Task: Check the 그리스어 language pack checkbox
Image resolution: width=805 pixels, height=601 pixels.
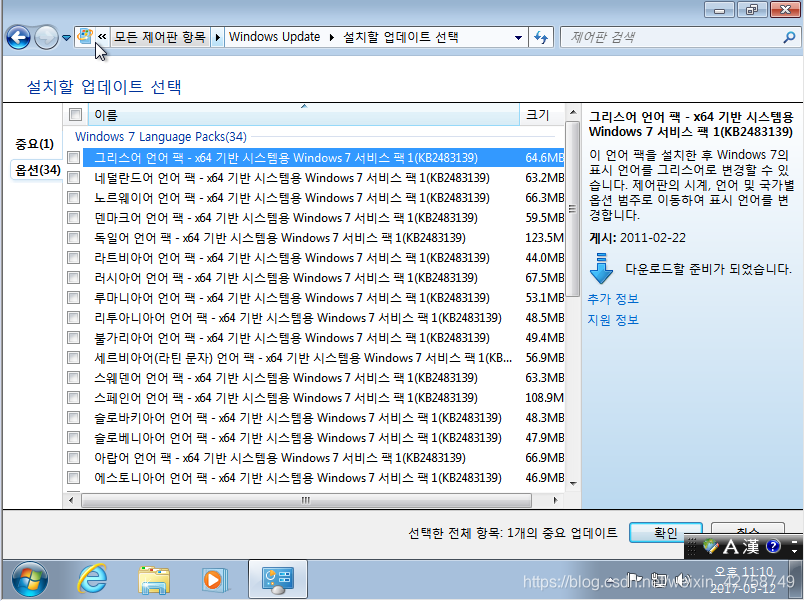Action: coord(74,158)
